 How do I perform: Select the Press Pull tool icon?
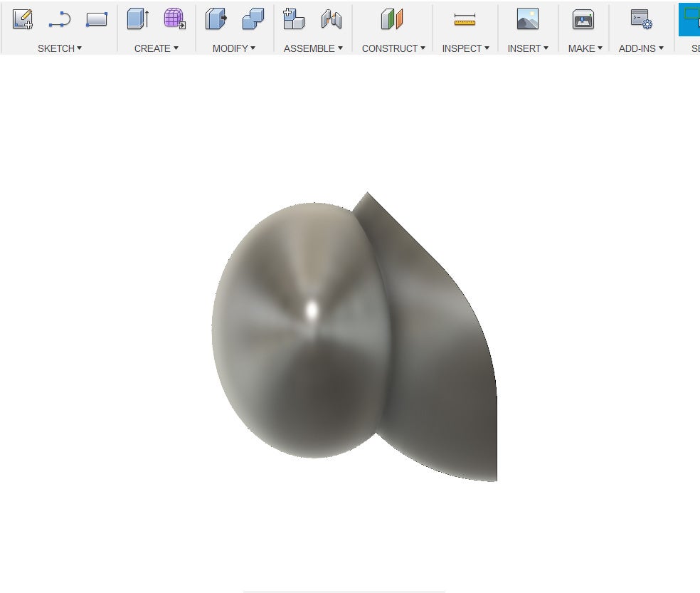click(x=216, y=19)
